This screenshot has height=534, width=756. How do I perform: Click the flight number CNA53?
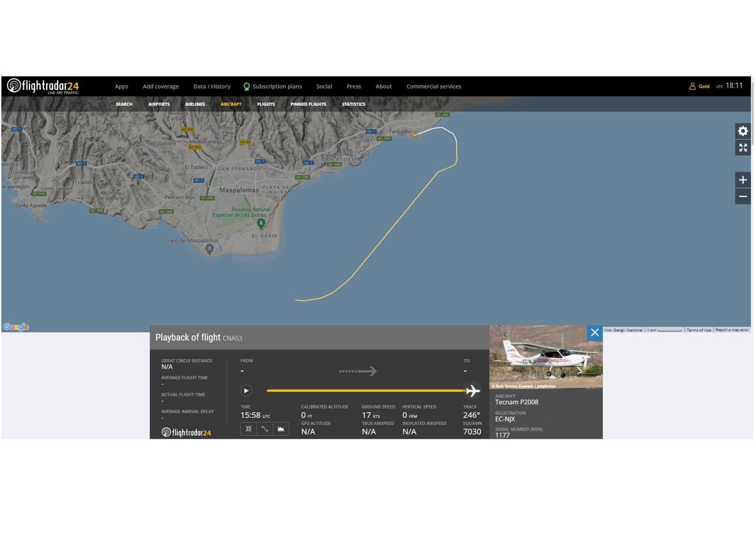click(232, 338)
